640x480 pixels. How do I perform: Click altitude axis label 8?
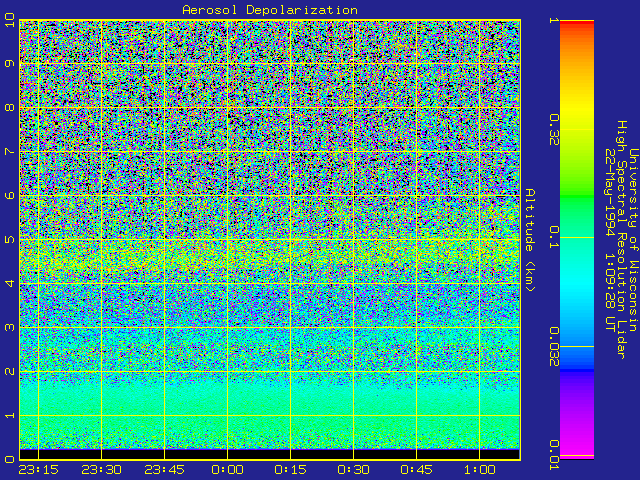pos(9,108)
